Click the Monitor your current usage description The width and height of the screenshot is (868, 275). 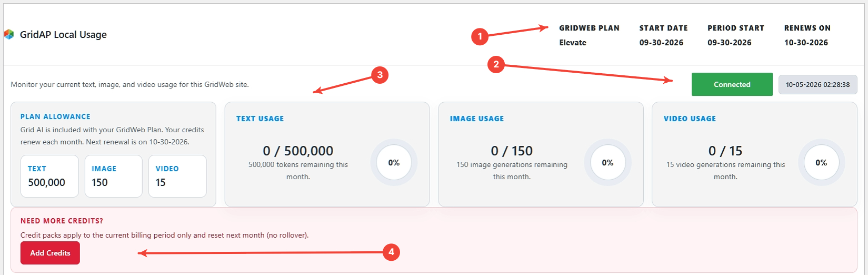tap(130, 84)
